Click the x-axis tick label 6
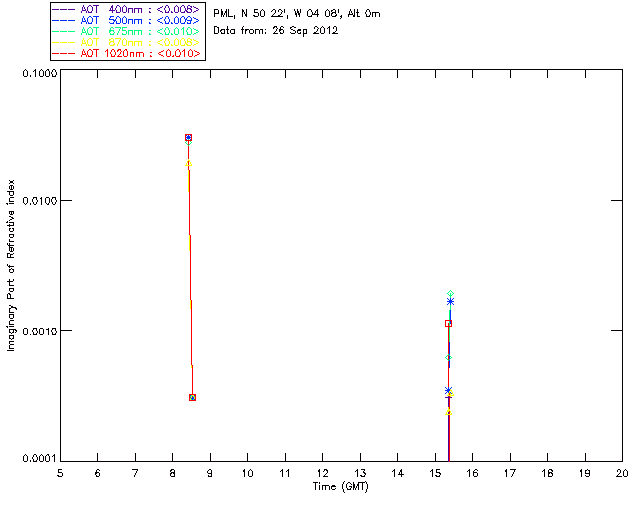The height and width of the screenshot is (512, 640). tap(98, 473)
